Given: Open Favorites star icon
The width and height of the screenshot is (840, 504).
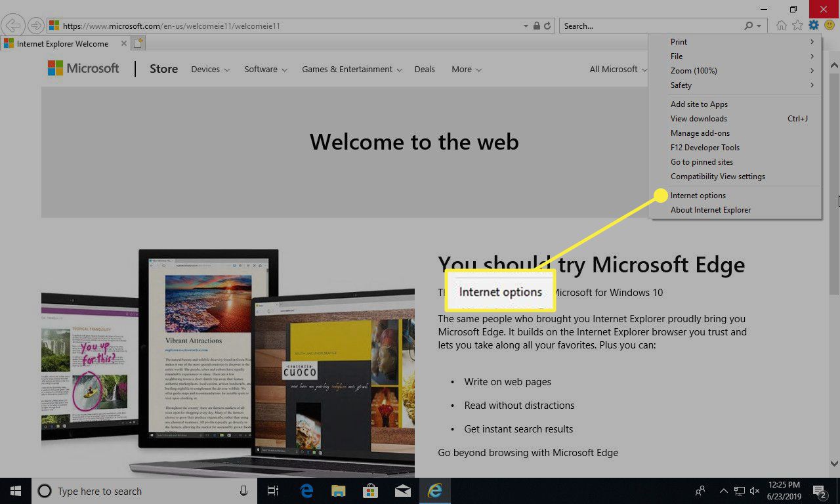Looking at the screenshot, I should (797, 26).
